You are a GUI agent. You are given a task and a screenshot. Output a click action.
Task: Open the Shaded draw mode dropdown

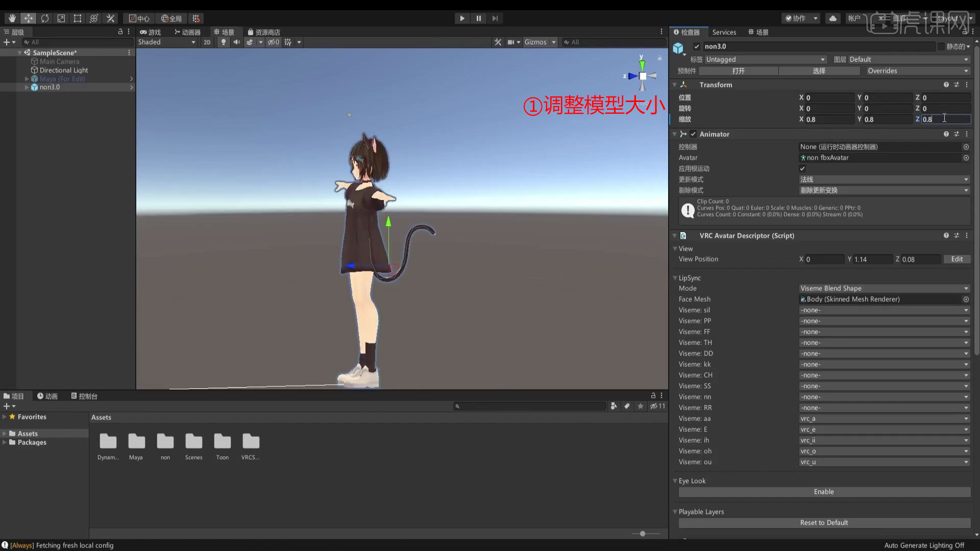click(x=167, y=42)
